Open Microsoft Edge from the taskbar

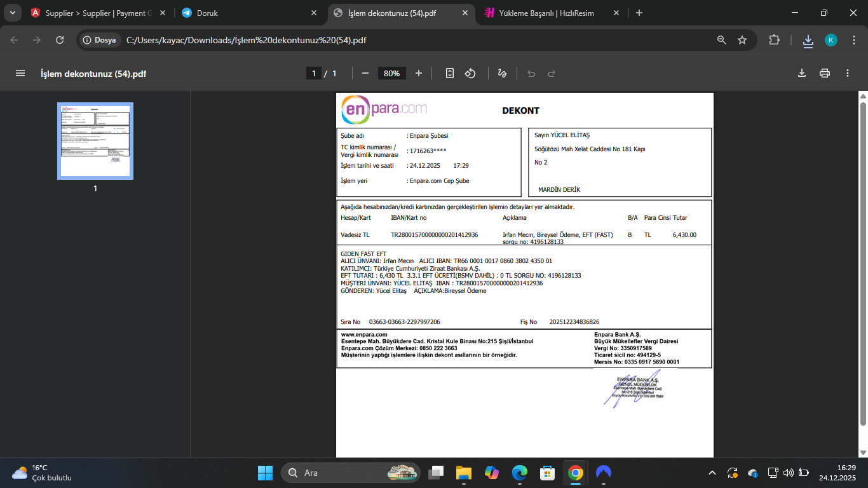520,473
